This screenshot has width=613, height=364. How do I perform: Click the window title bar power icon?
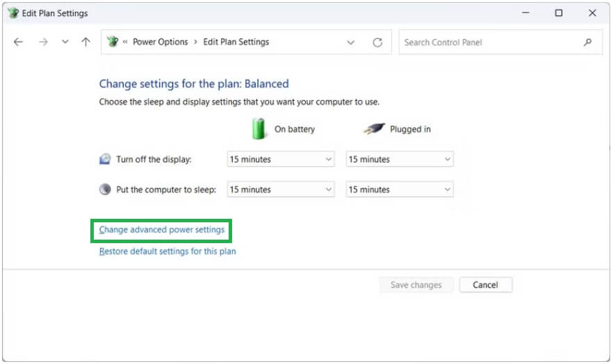click(13, 13)
